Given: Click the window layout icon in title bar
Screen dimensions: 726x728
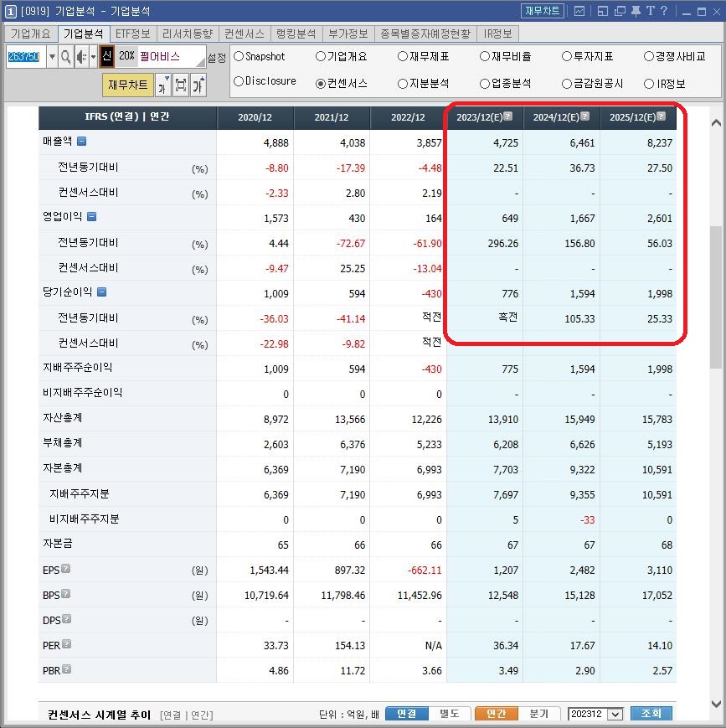Looking at the screenshot, I should click(x=603, y=11).
